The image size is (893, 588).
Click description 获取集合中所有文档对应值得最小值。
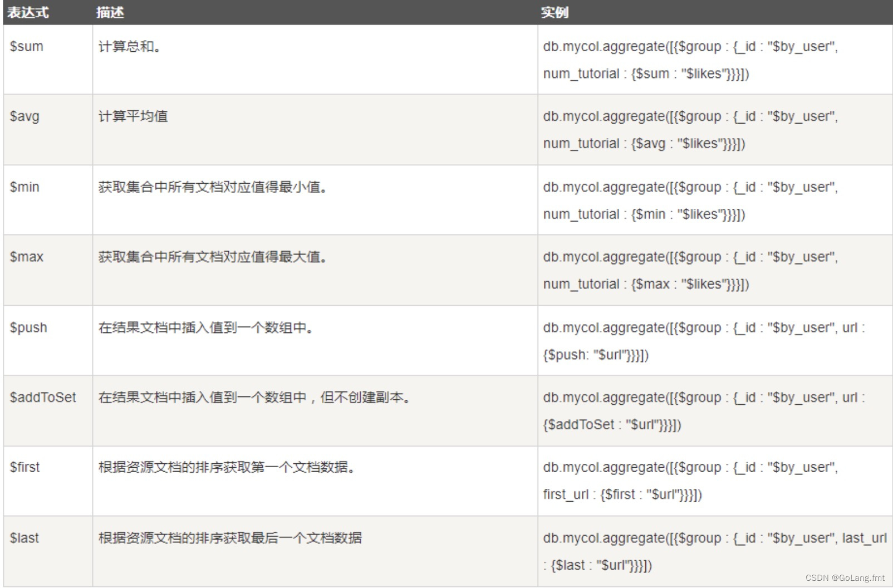213,187
